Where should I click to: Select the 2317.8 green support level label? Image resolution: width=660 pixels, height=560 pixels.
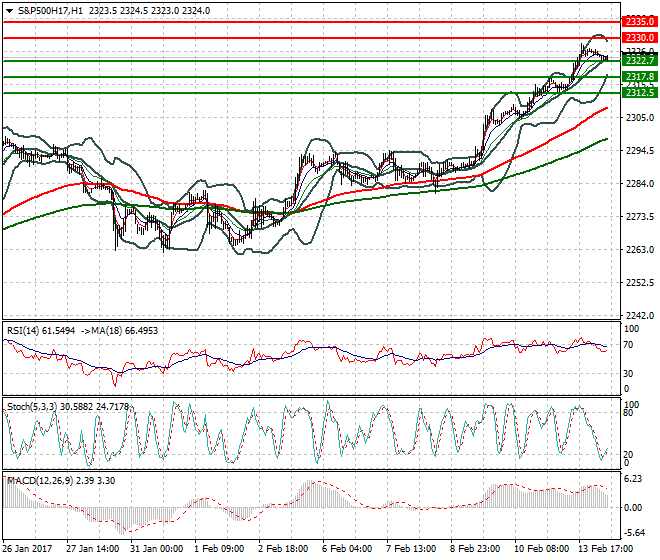pyautogui.click(x=639, y=77)
